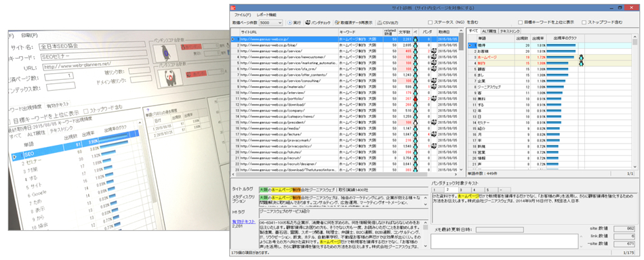Click the CSV出力 export icon
The image size is (644, 260).
(x=380, y=22)
